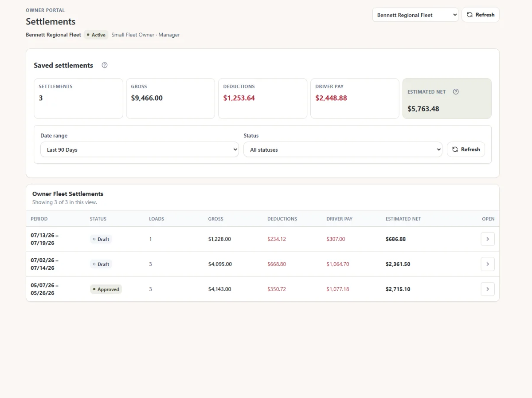
Task: Click the deductions value $234.12
Action: (277, 239)
